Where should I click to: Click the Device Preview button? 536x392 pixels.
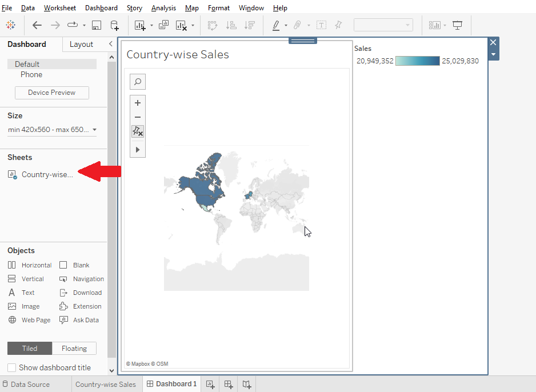[x=52, y=93]
